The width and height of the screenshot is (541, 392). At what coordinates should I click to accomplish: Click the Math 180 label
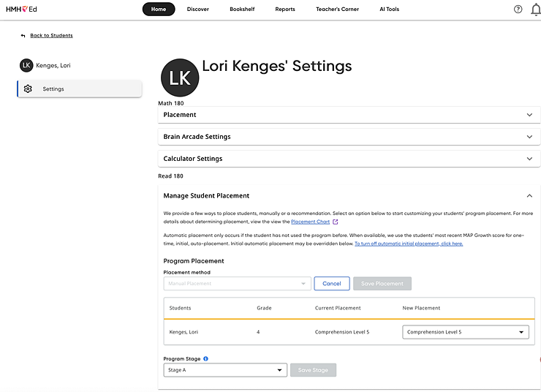171,103
